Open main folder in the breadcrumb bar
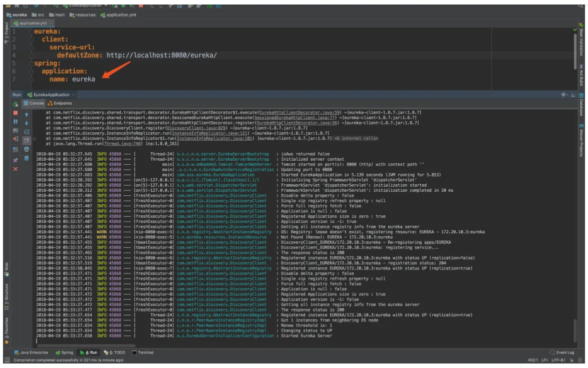This screenshot has width=588, height=368. pos(57,15)
